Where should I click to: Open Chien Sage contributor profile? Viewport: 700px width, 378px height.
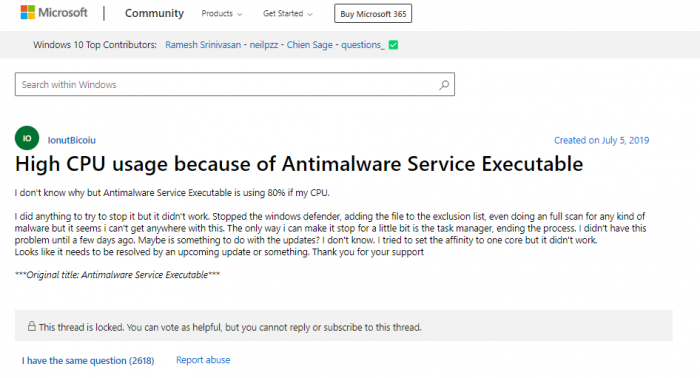coord(309,45)
